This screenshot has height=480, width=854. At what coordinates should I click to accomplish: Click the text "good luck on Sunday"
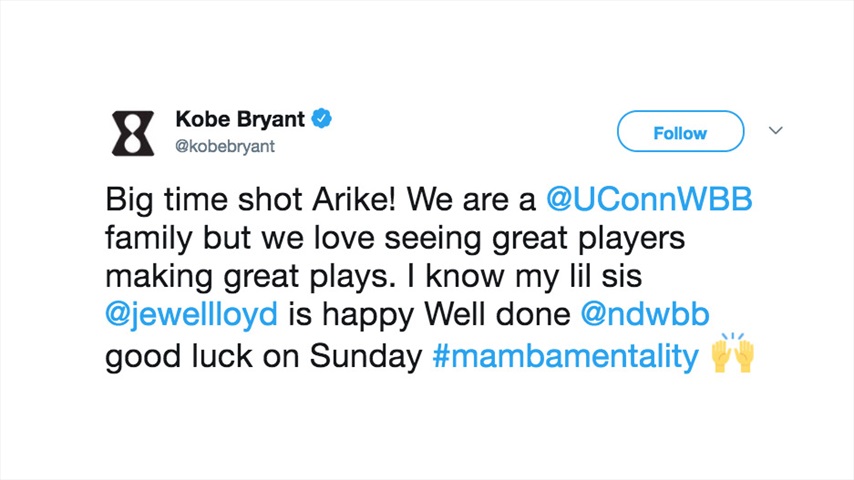(x=264, y=356)
